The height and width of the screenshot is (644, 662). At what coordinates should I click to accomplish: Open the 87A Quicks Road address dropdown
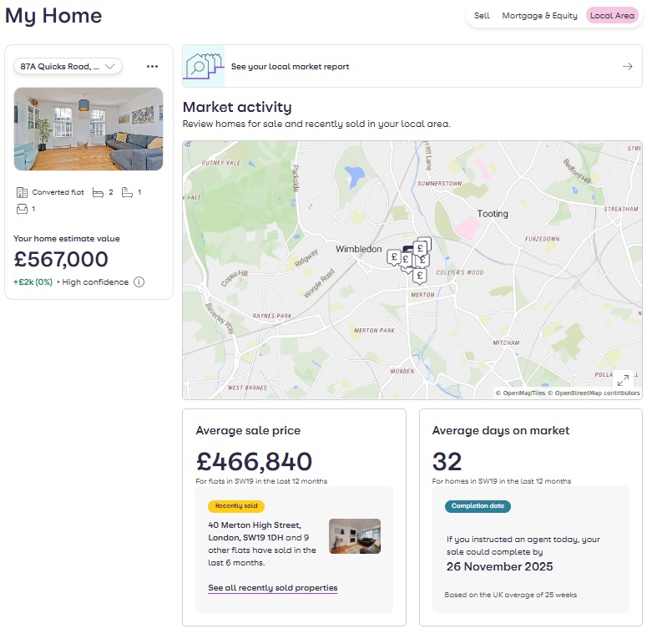click(68, 66)
